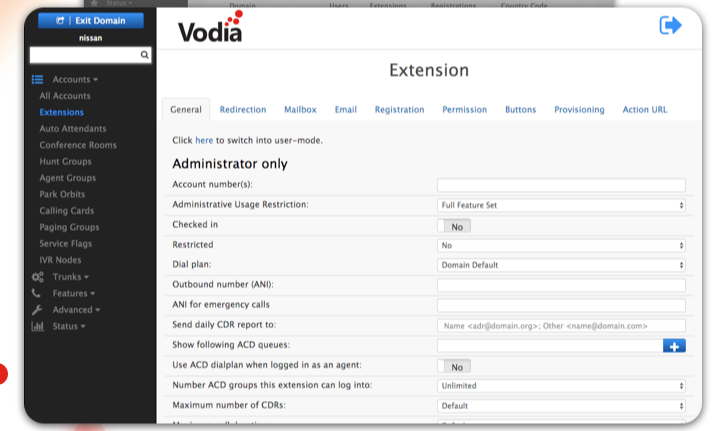Click the sidebar search field
The image size is (722, 431).
click(90, 55)
